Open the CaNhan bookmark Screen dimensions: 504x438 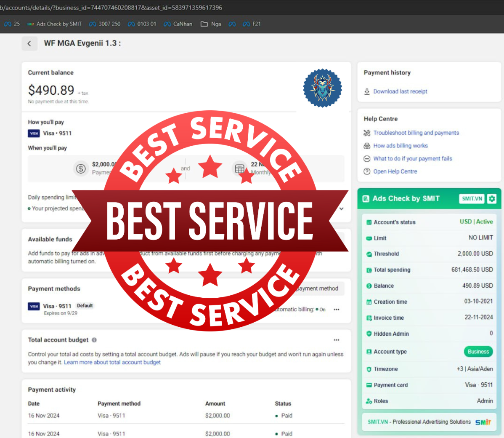178,24
